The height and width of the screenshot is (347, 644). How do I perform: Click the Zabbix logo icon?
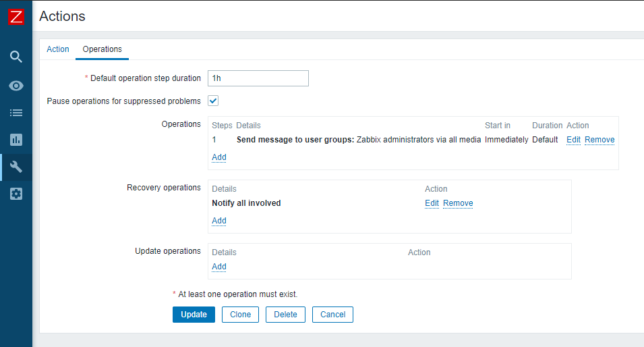coord(16,17)
